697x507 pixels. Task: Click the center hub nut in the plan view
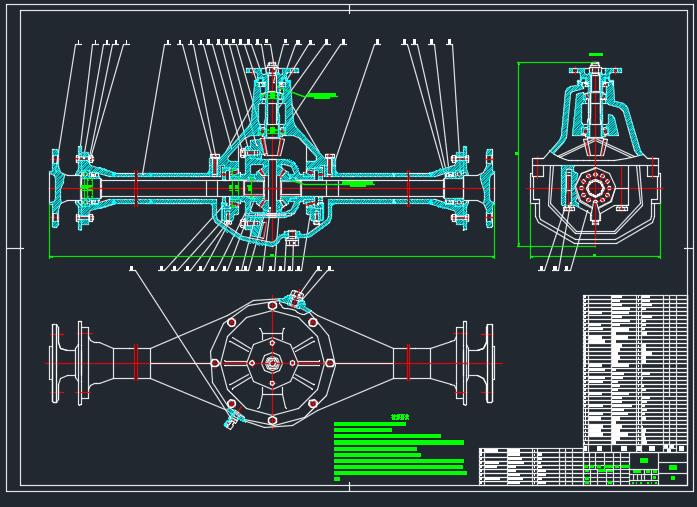272,363
